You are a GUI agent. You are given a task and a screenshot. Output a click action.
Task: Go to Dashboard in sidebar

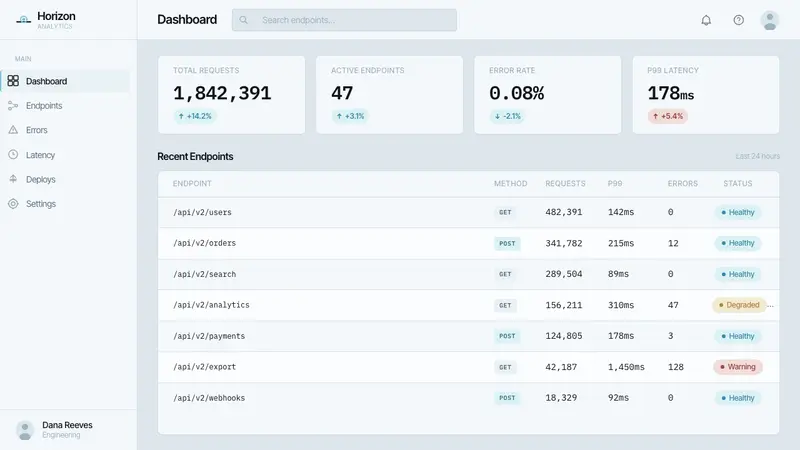tap(65, 81)
